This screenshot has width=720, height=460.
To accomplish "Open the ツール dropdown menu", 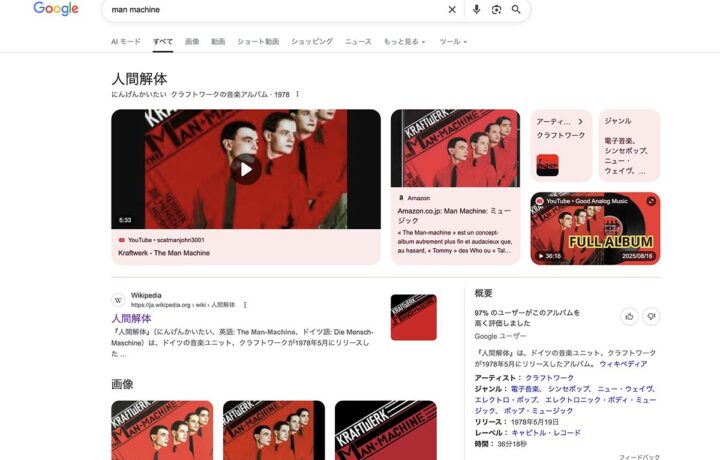I will click(453, 42).
